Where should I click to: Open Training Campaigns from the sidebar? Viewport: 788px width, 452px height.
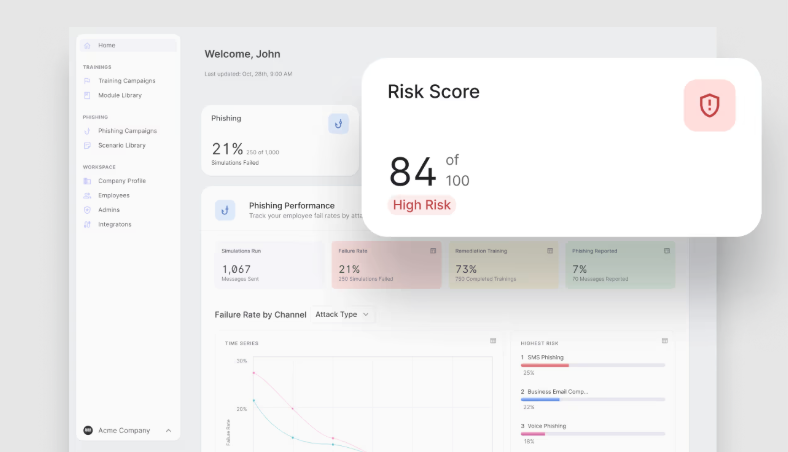[x=128, y=80]
